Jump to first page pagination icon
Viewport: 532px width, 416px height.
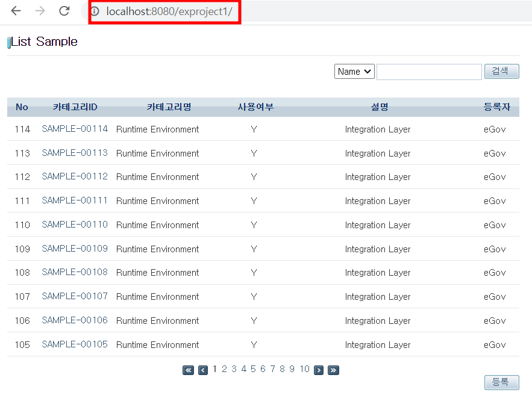coord(189,370)
